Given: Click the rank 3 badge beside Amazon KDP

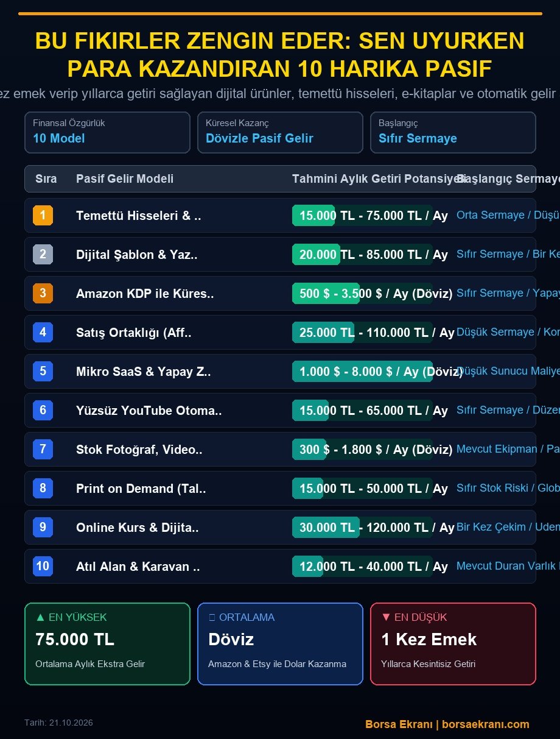Looking at the screenshot, I should 43,293.
